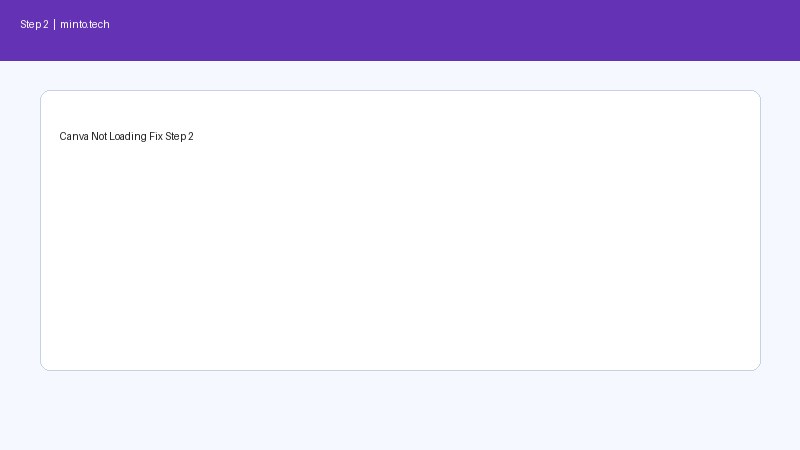Screen dimensions: 800x450
Task: Click the word Step in purple header
Action: click(31, 24)
